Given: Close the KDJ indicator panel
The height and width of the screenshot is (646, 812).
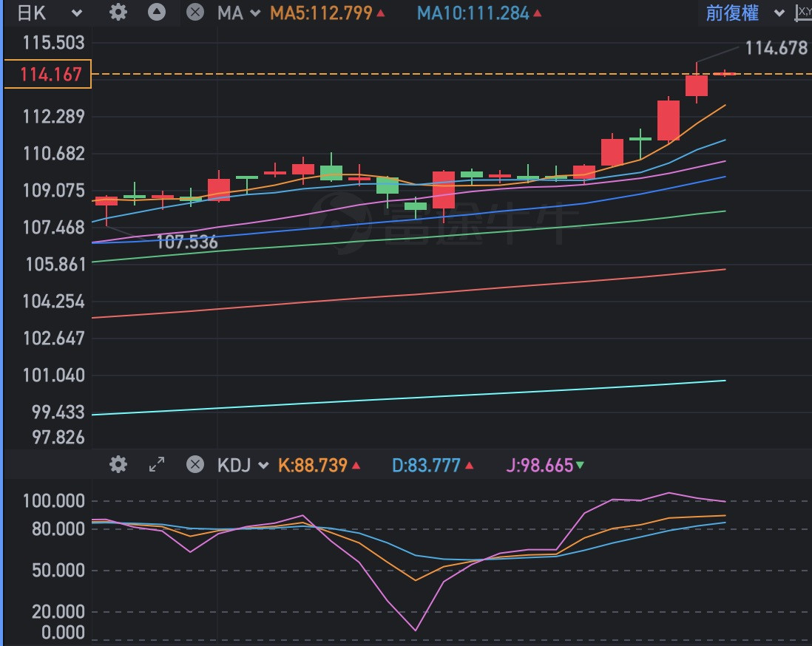Looking at the screenshot, I should (194, 464).
